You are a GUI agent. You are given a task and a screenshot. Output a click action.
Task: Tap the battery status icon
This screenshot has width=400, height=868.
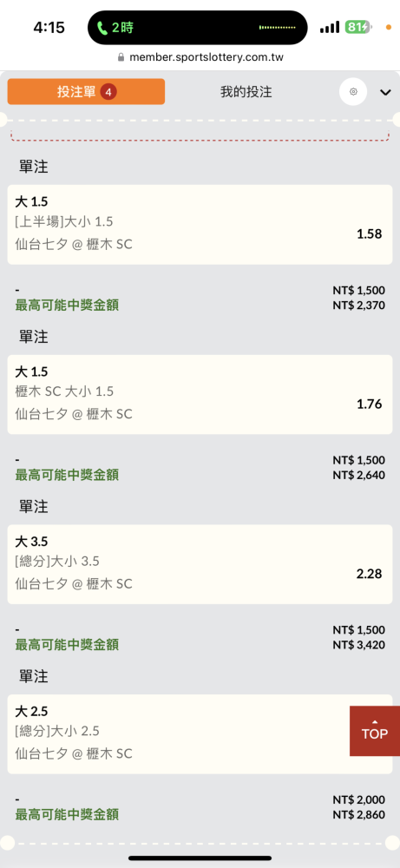(x=358, y=27)
